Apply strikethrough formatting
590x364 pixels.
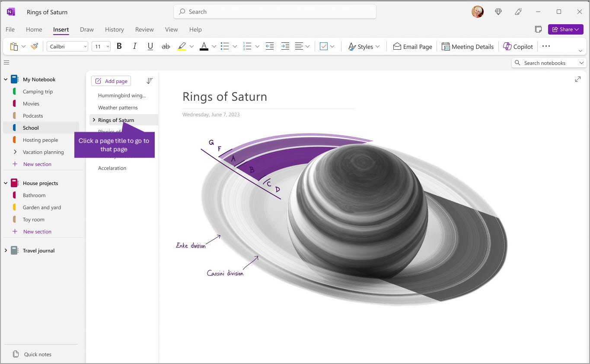click(166, 46)
